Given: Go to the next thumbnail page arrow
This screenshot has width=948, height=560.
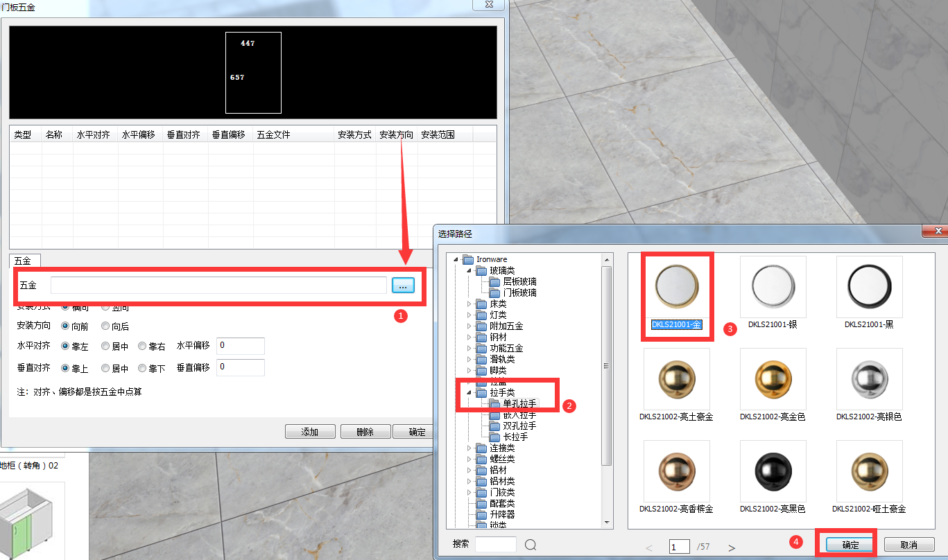Looking at the screenshot, I should point(732,548).
